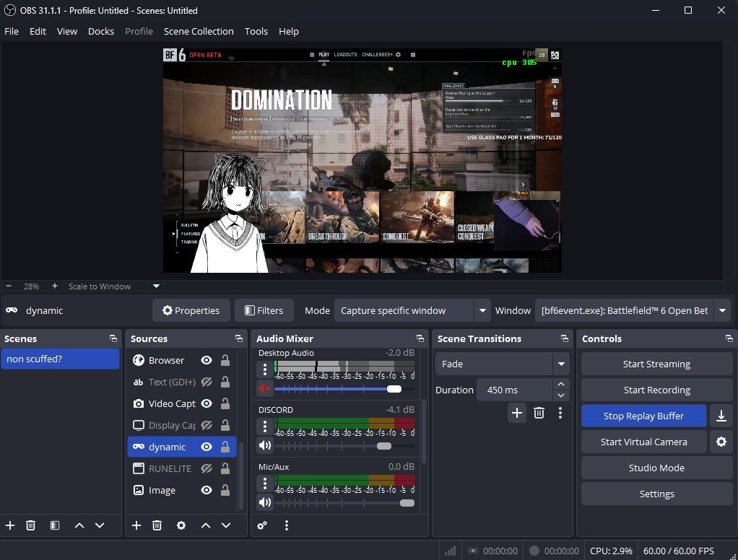
Task: Open Filters for the dynamic source
Action: click(x=264, y=310)
